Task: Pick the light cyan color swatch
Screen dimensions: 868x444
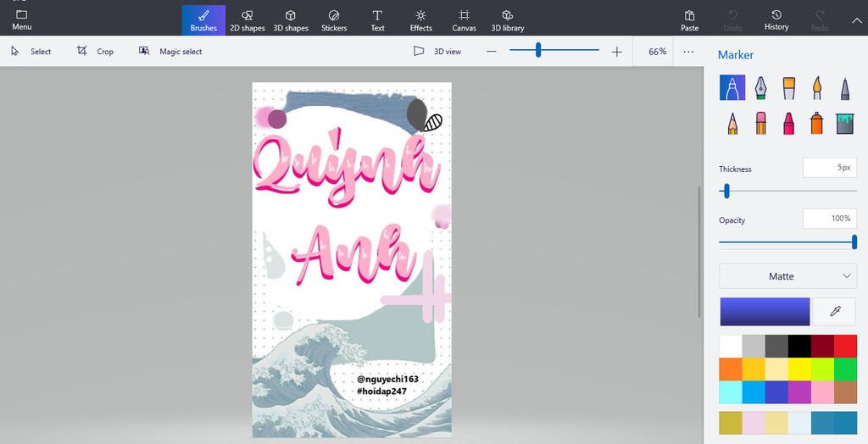Action: point(731,392)
